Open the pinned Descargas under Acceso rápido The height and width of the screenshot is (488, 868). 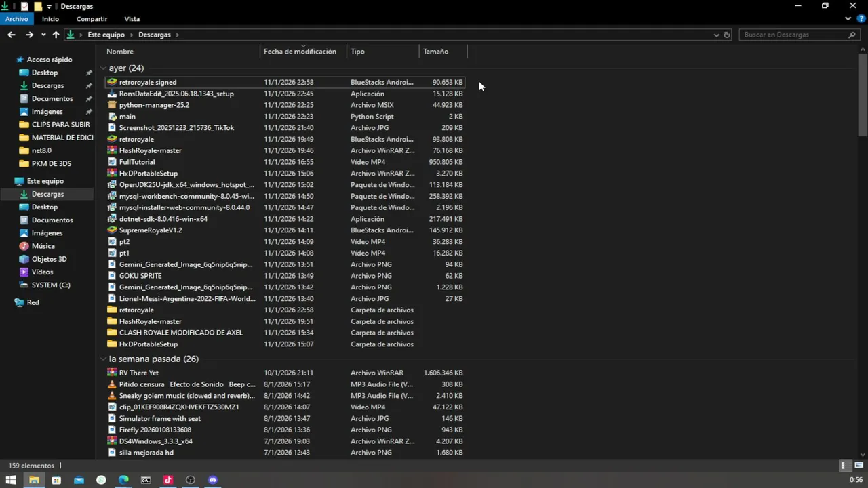click(x=47, y=85)
